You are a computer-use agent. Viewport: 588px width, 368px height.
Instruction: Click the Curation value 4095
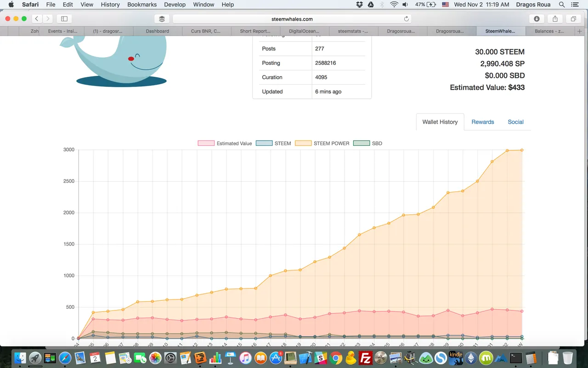click(x=321, y=77)
